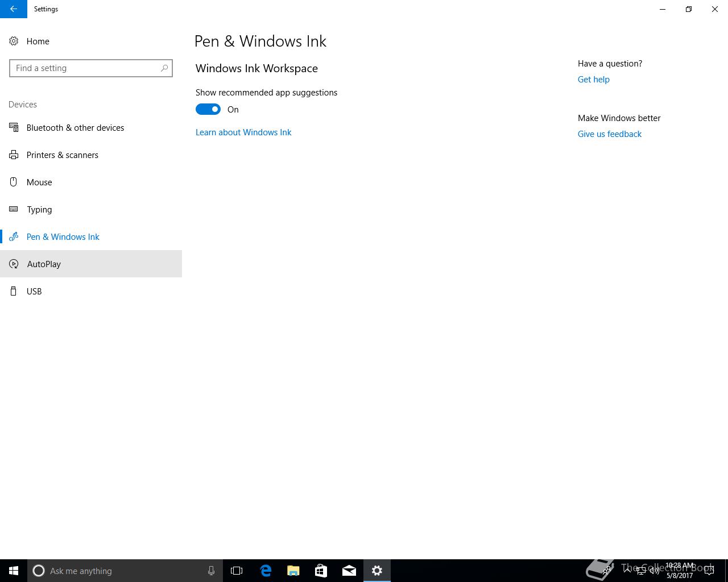Turn off Show recommended app suggestions
Viewport: 728px width, 582px height.
click(208, 109)
